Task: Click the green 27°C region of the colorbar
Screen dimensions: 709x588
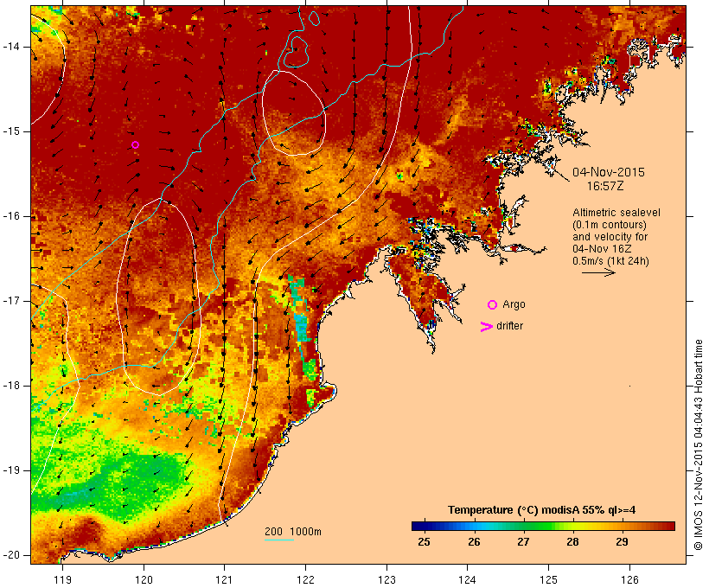Action: click(x=523, y=526)
